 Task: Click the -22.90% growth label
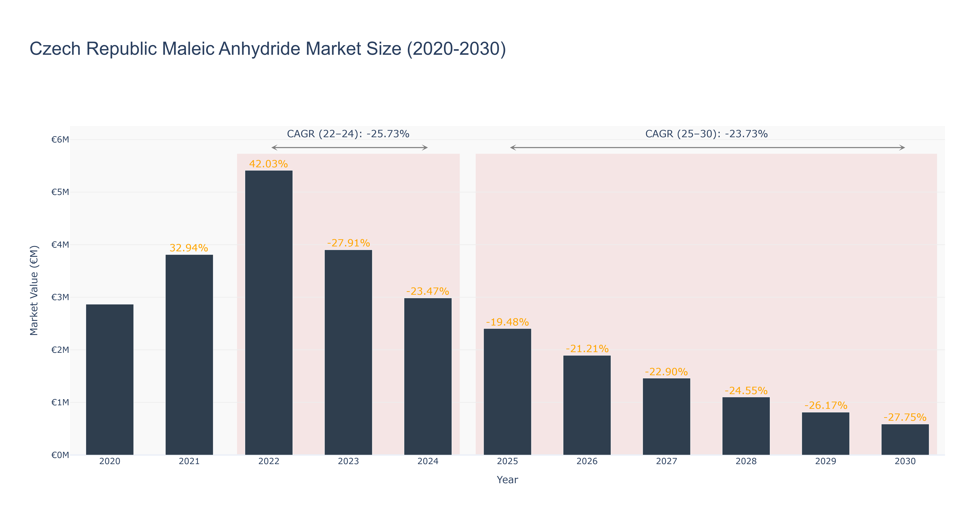pos(666,372)
